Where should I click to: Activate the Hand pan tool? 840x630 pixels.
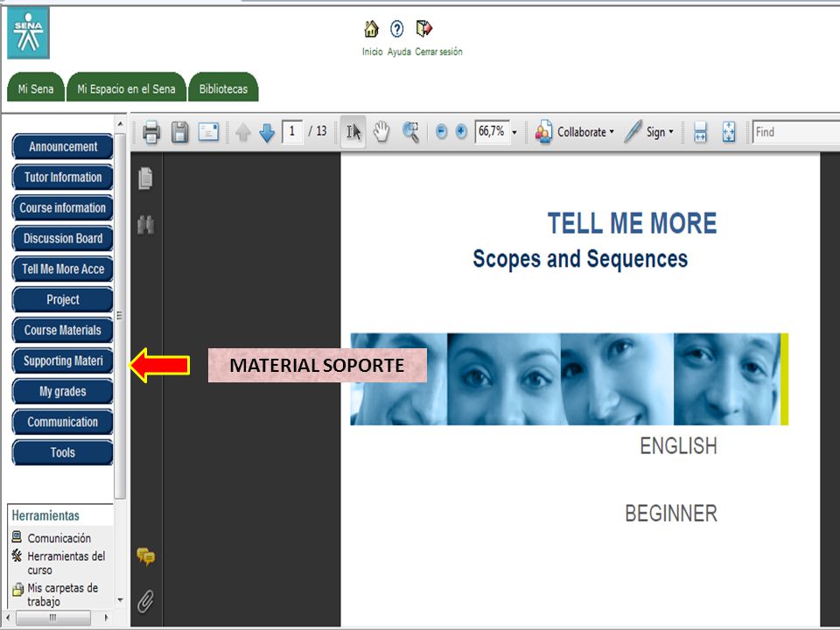(x=381, y=132)
